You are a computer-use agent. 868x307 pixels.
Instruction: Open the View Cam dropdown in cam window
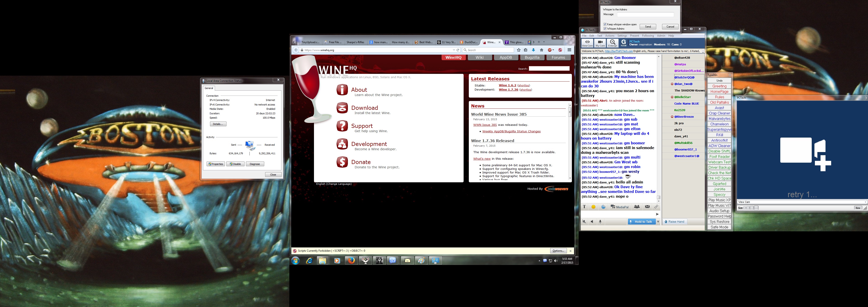click(x=865, y=202)
